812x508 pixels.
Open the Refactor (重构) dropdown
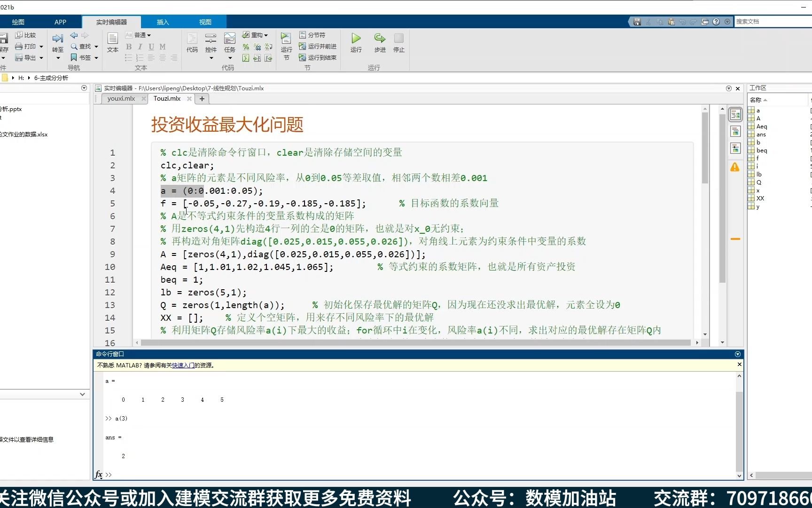pos(255,35)
